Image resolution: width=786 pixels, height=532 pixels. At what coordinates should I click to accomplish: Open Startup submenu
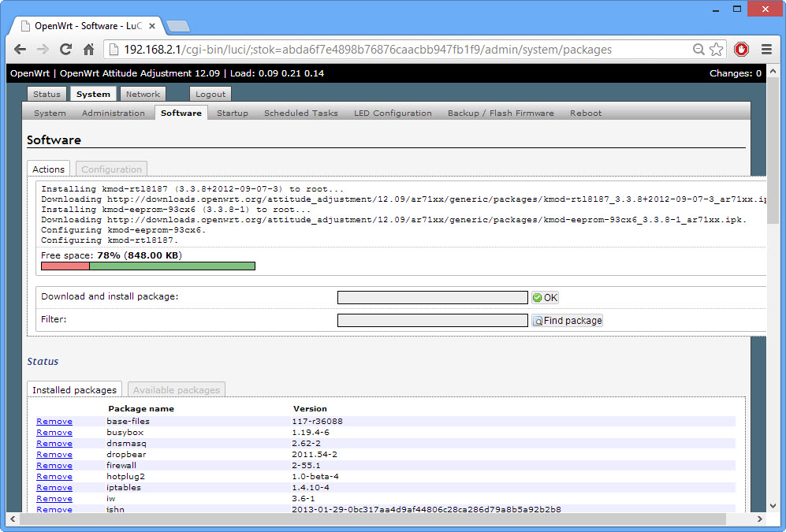233,113
